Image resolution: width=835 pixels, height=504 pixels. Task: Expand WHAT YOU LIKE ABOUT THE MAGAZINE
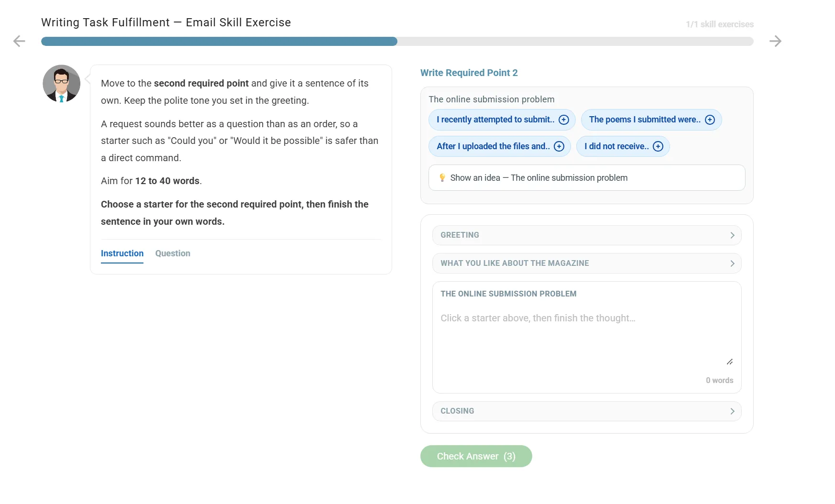pos(587,263)
